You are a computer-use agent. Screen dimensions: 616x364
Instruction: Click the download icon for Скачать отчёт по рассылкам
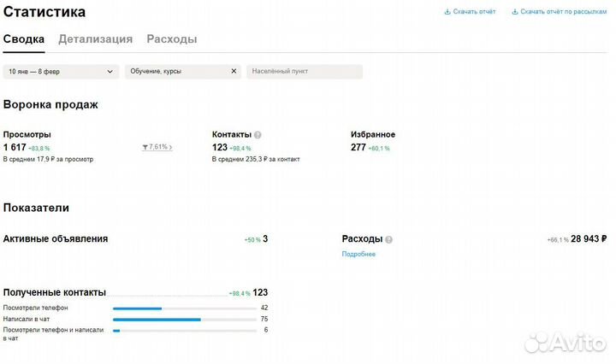coord(514,12)
